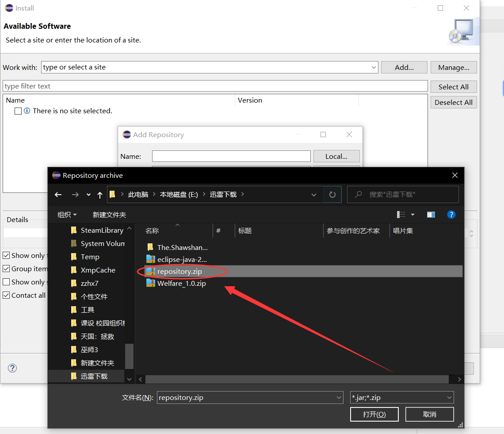Click info icon beside no site selected
The image size is (504, 434).
pyautogui.click(x=27, y=111)
